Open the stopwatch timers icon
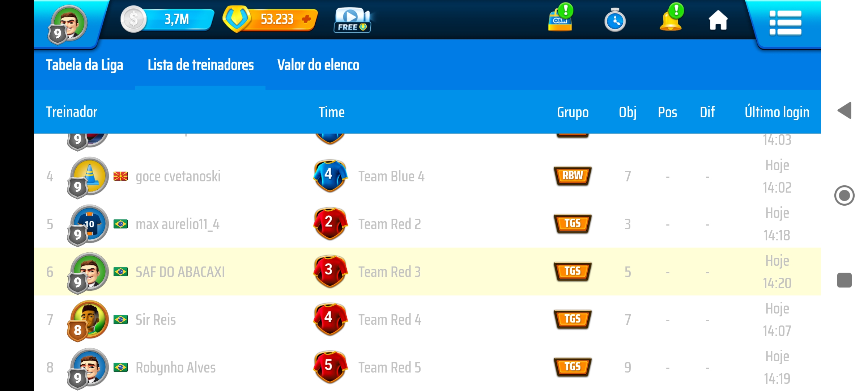 pos(615,20)
